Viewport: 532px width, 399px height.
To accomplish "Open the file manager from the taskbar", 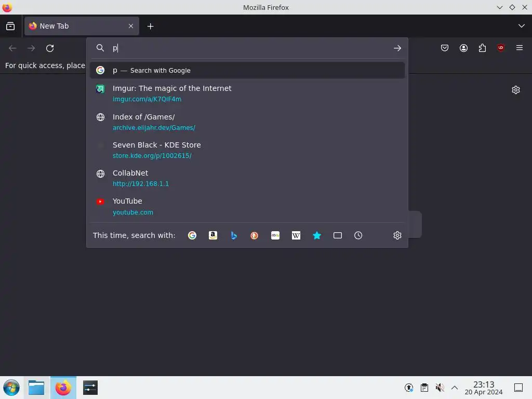I will point(36,388).
